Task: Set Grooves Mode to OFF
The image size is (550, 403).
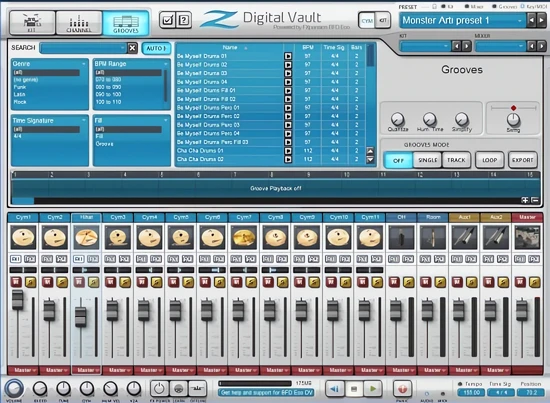Action: tap(398, 161)
